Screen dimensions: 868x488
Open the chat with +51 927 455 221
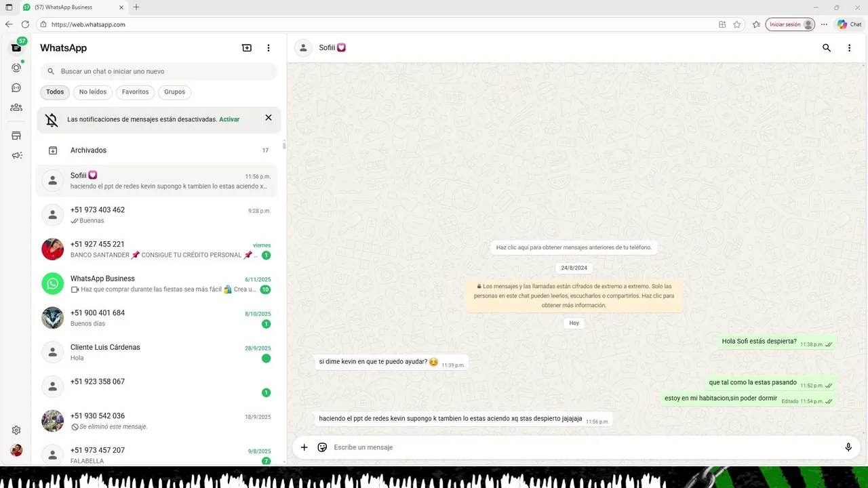(157, 249)
